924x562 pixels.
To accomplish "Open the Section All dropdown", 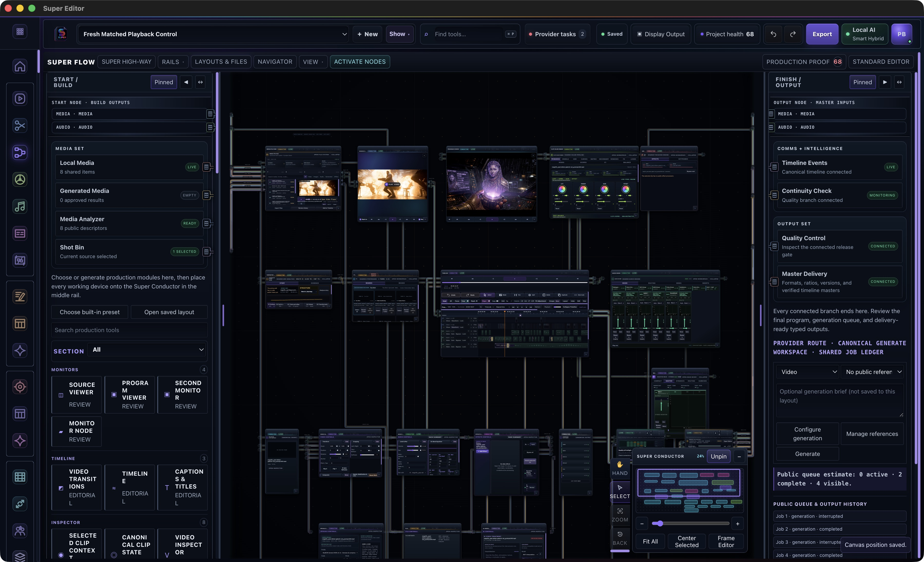I will (147, 350).
